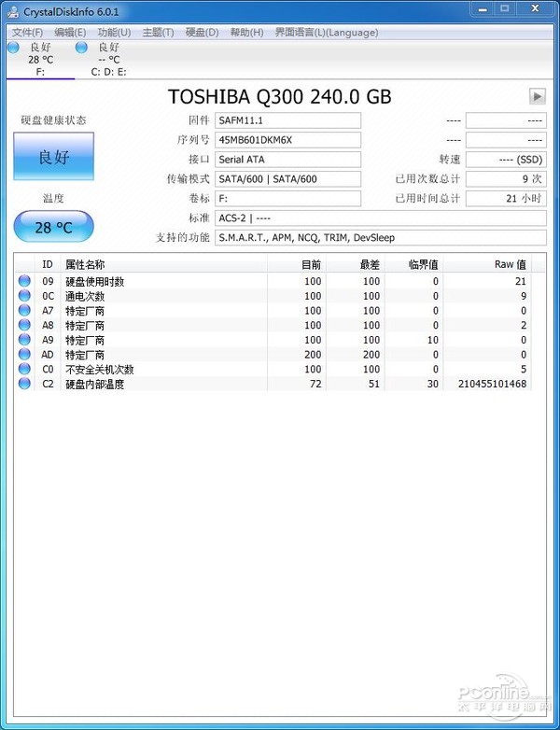Click the Raw 值 column header
560x730 pixels.
pyautogui.click(x=487, y=264)
